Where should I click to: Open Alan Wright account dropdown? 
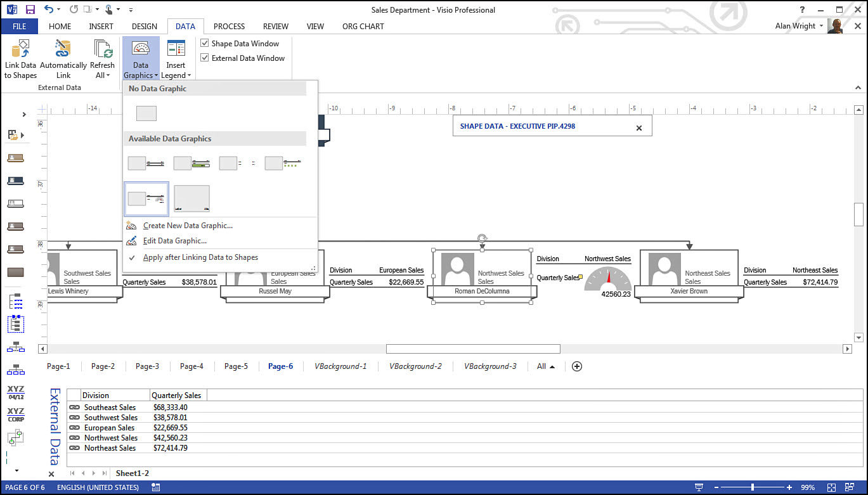point(798,26)
